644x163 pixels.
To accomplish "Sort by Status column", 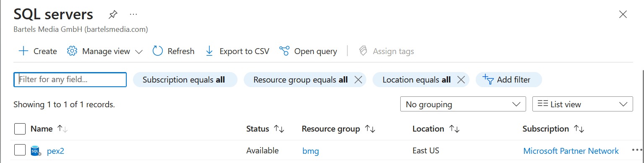I will click(265, 129).
